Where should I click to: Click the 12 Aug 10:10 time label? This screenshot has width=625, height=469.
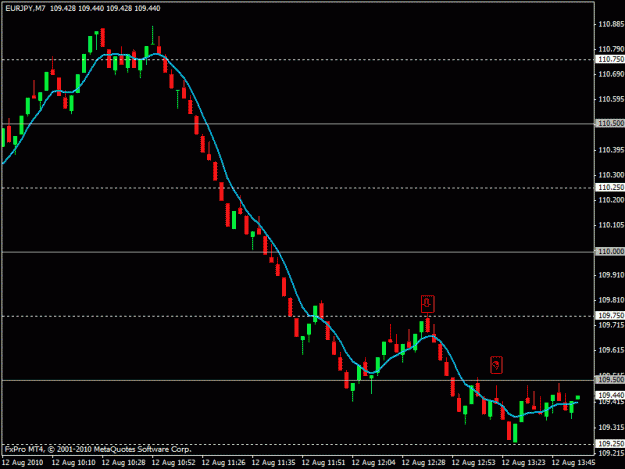click(73, 463)
